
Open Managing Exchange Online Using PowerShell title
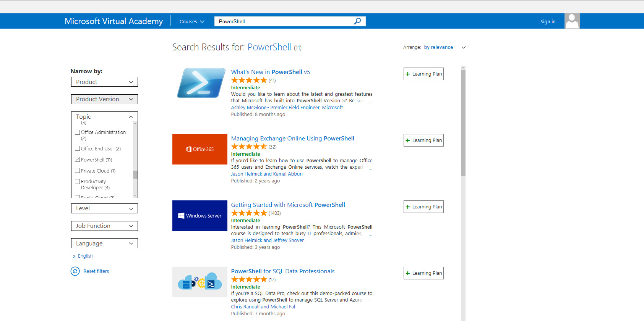tap(293, 139)
